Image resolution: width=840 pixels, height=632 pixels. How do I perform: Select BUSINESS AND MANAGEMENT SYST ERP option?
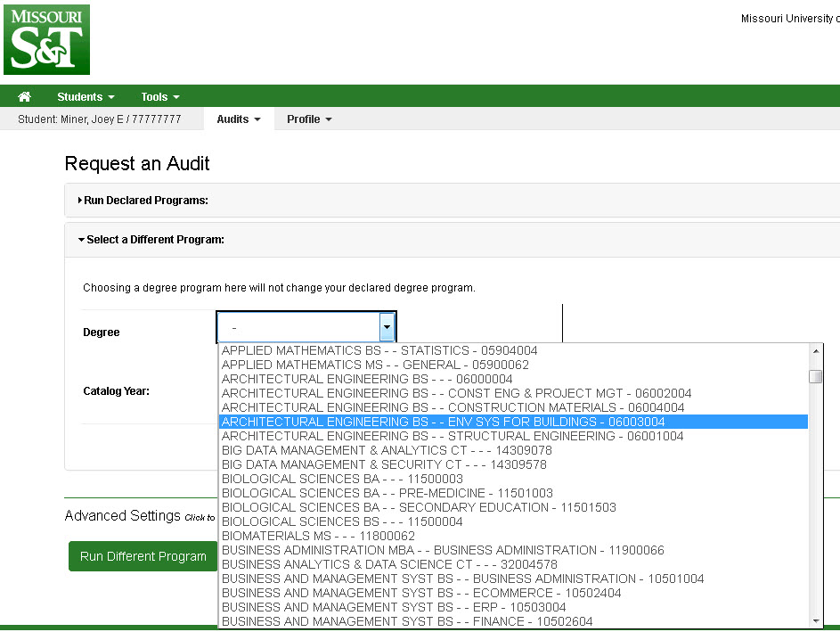[513, 607]
